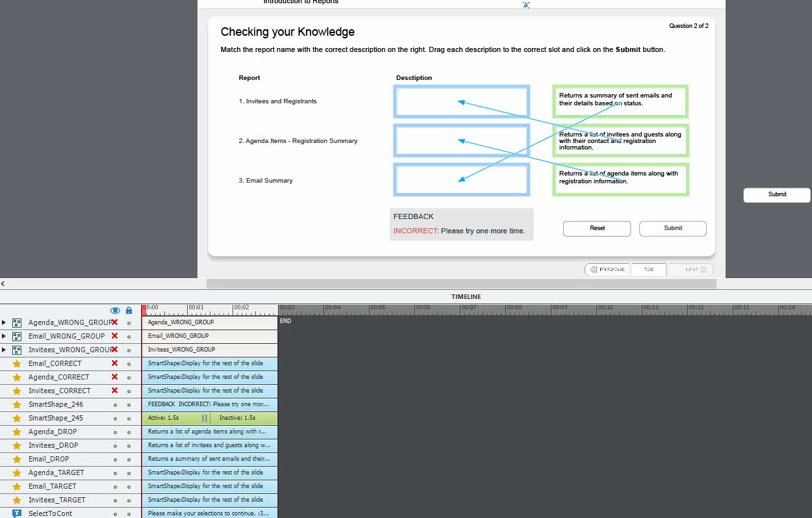Select the drop target beside Email Summary

click(x=461, y=179)
